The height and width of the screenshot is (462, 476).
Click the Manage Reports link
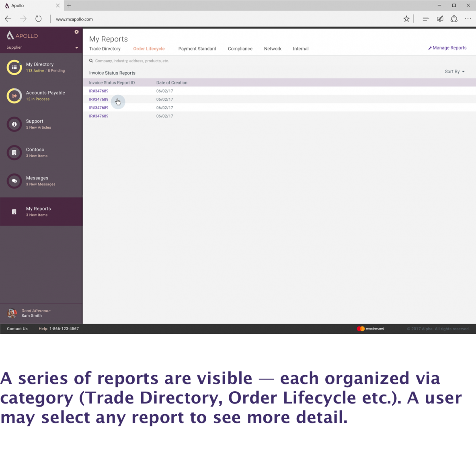tap(447, 47)
